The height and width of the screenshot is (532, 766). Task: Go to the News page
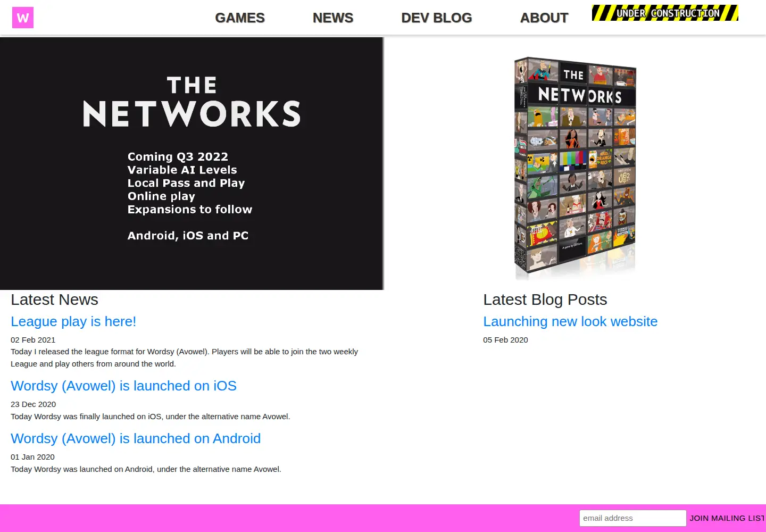(333, 18)
